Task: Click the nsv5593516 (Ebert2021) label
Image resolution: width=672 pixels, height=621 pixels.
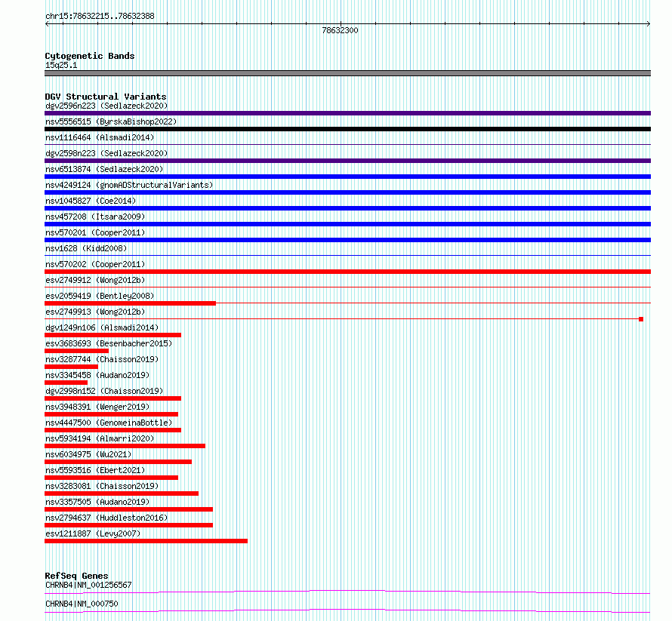Action: click(95, 470)
